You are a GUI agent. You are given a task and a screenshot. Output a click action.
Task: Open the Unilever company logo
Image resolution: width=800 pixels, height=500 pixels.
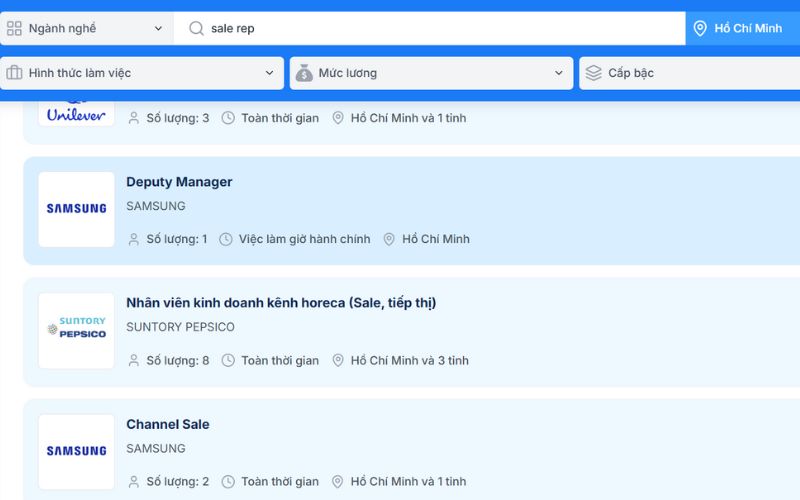[77, 112]
